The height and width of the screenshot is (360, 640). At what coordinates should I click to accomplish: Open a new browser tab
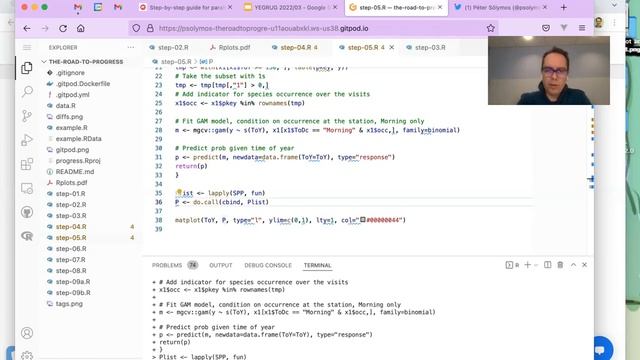[x=564, y=7]
